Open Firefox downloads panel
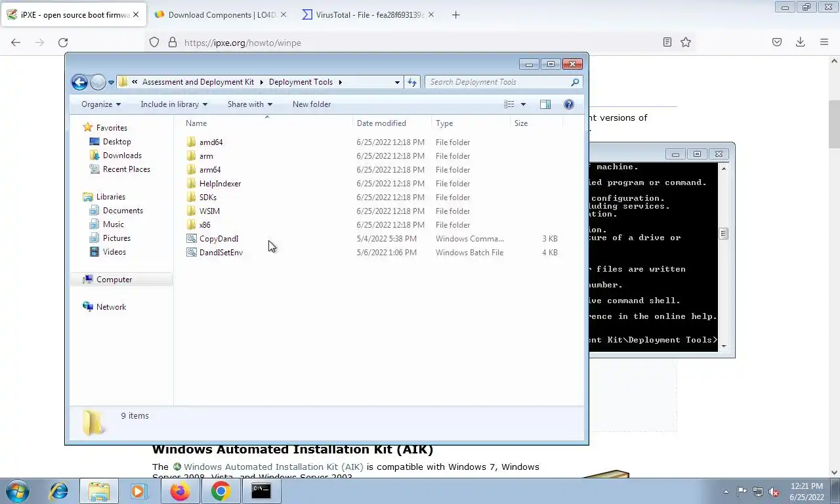The width and height of the screenshot is (840, 504). coord(800,43)
